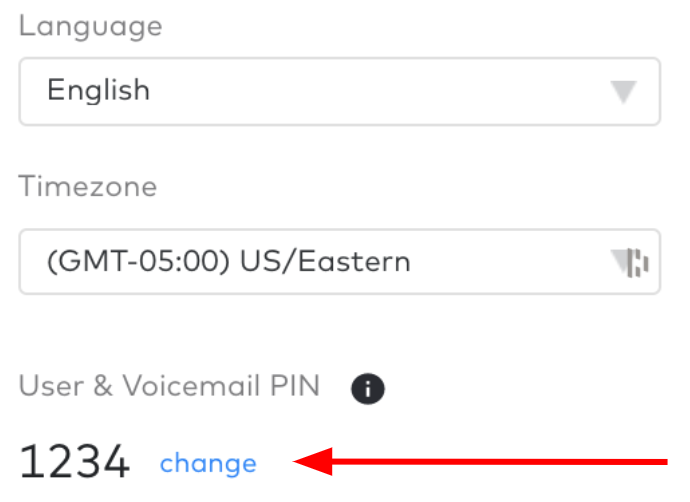690x502 pixels.
Task: Expand timezone list showing US/Eastern
Action: click(x=339, y=261)
